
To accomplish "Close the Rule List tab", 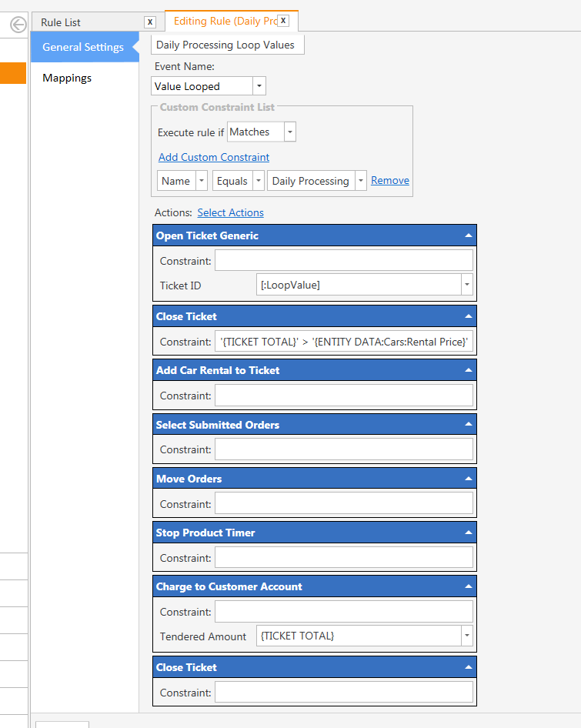I will click(x=150, y=22).
